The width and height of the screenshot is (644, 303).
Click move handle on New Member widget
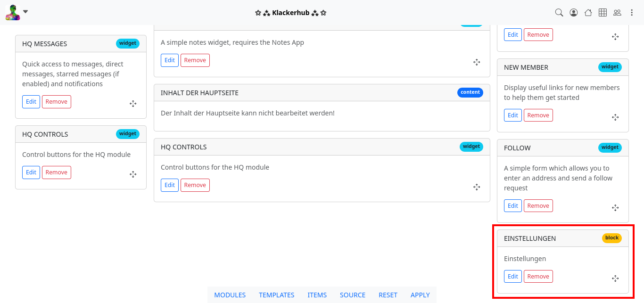615,117
